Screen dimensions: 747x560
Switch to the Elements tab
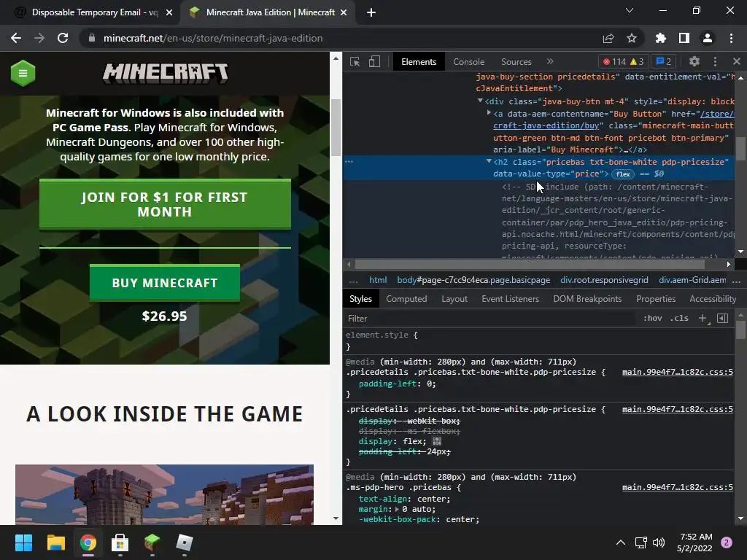(419, 62)
